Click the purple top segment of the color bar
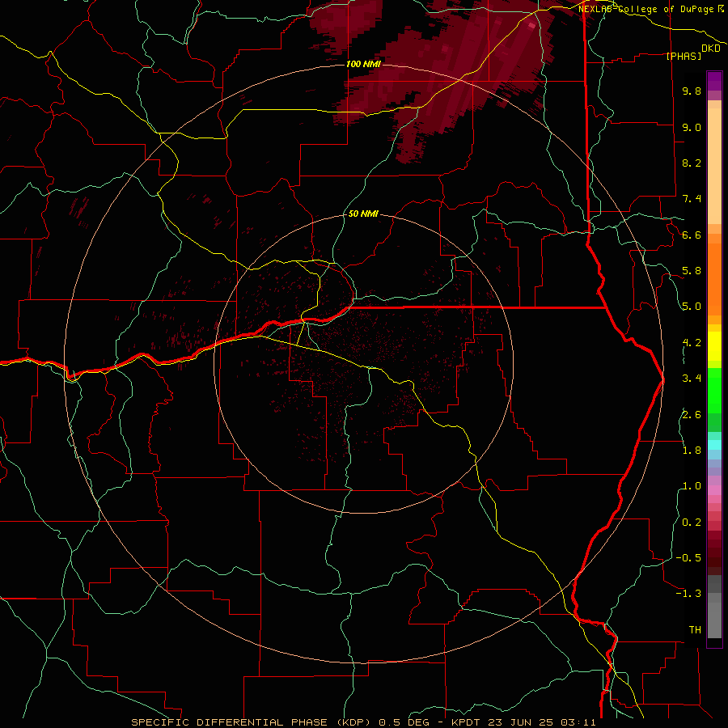728x728 pixels. coord(714,81)
